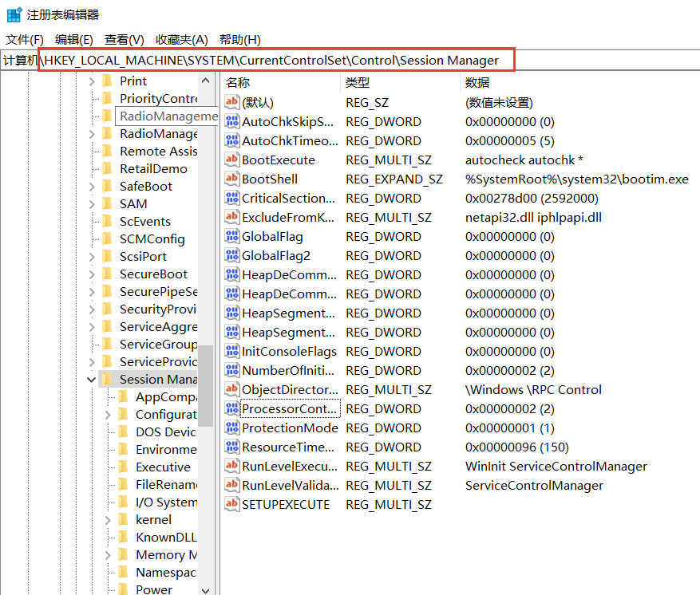Select the BootShell string icon
Screen dimensions: 700x595
(231, 179)
